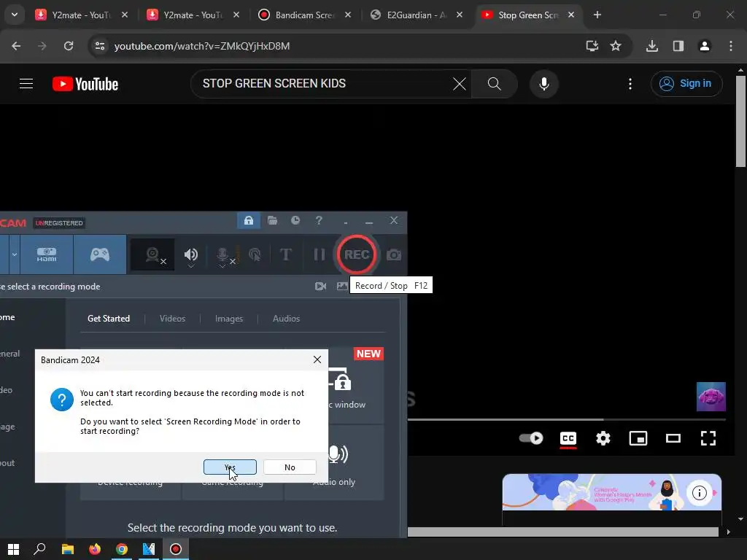The image size is (747, 560).
Task: Click the YouTube Sign in button
Action: click(686, 84)
